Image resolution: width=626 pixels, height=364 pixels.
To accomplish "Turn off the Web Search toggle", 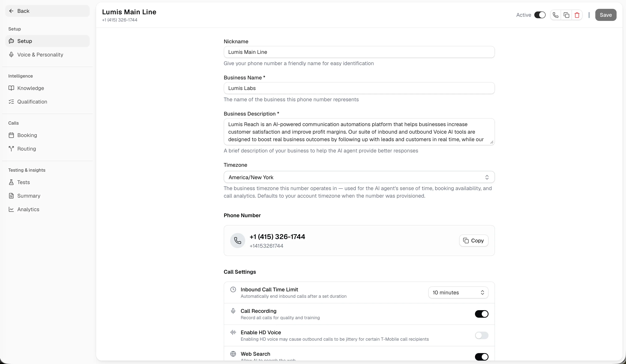I will click(x=481, y=357).
